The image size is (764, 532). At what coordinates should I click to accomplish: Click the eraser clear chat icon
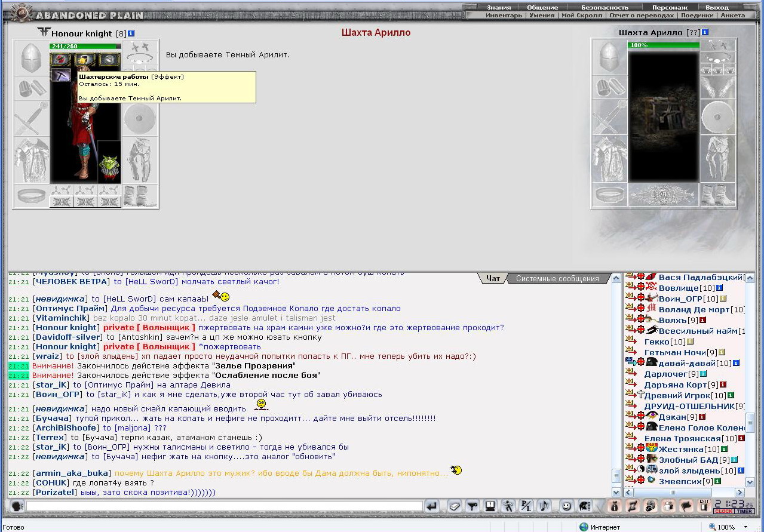455,506
